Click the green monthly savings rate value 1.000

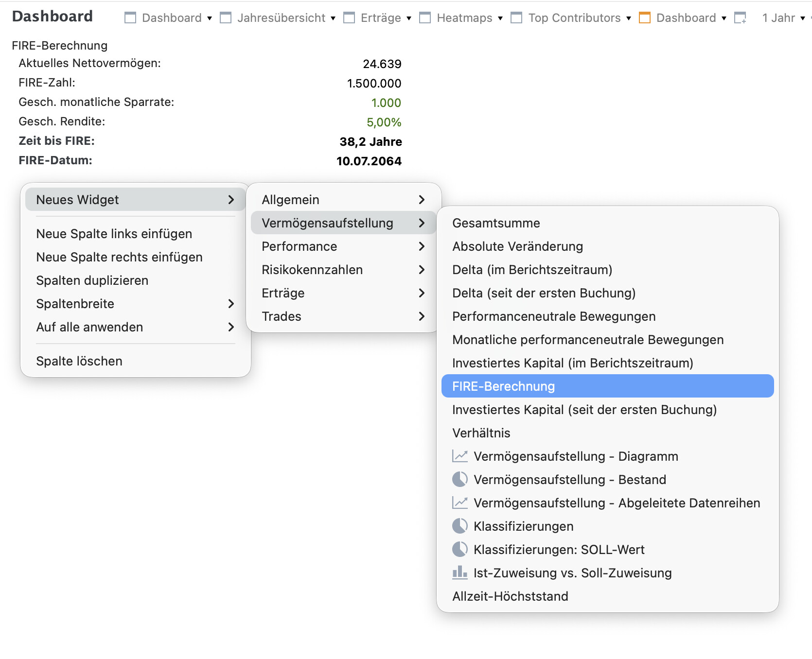(386, 103)
